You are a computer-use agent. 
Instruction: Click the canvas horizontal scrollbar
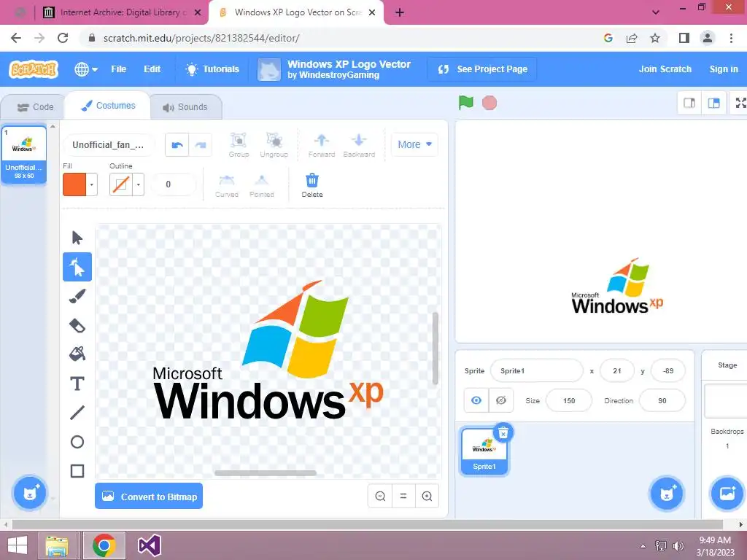coord(266,472)
